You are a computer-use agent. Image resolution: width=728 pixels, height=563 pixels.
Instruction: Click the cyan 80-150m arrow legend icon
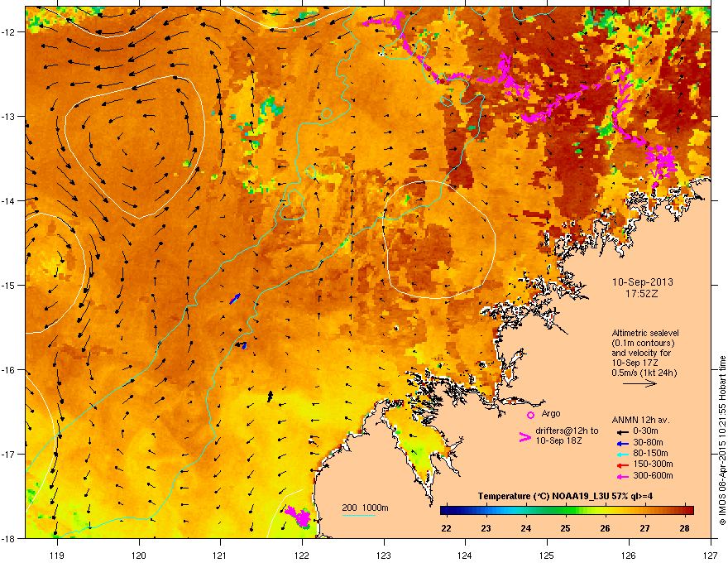623,454
